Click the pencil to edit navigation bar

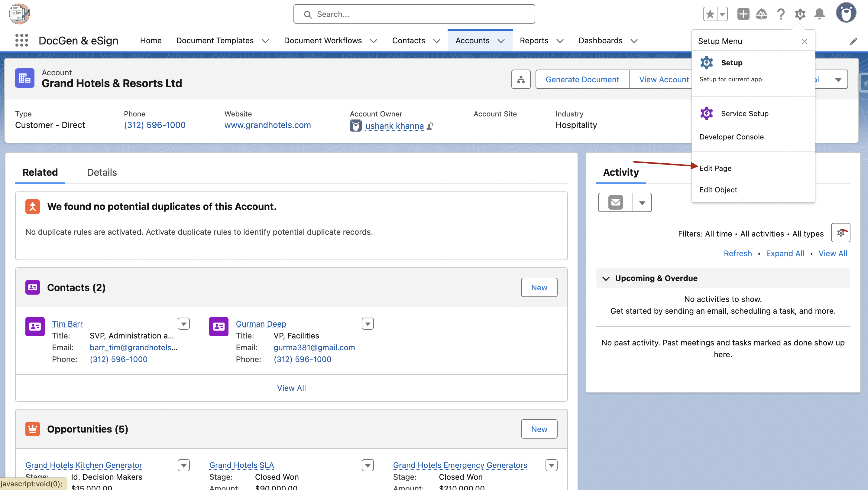coord(853,41)
